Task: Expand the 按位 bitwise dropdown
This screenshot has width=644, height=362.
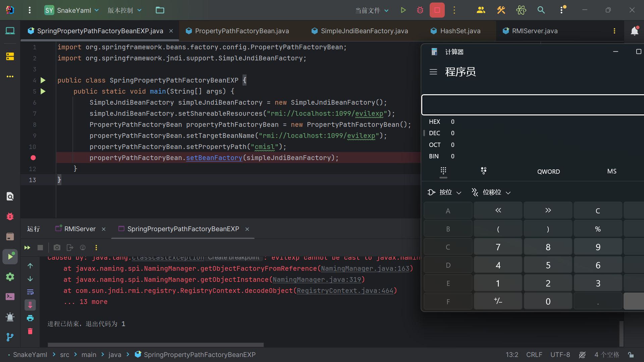Action: (x=444, y=192)
